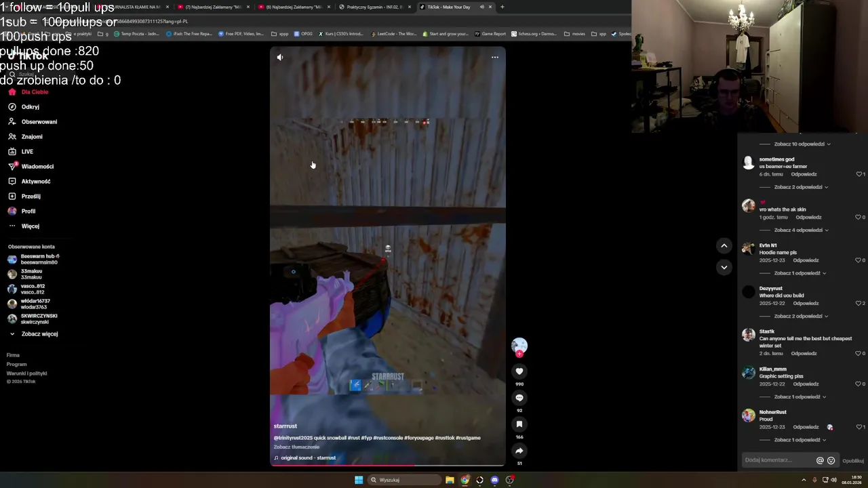Open the video more options menu

[495, 58]
